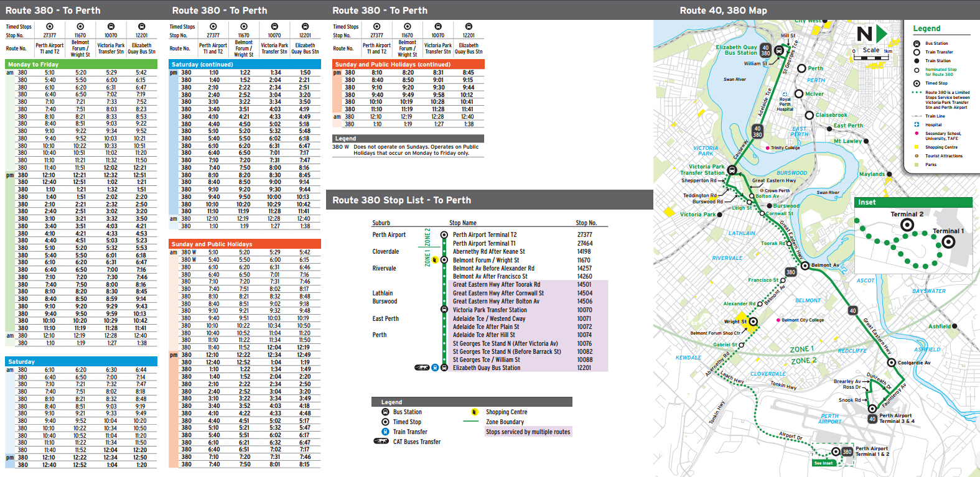The height and width of the screenshot is (477, 980).
Task: Click shopping centre icon beside Belmont Forum stop row
Action: tap(435, 260)
